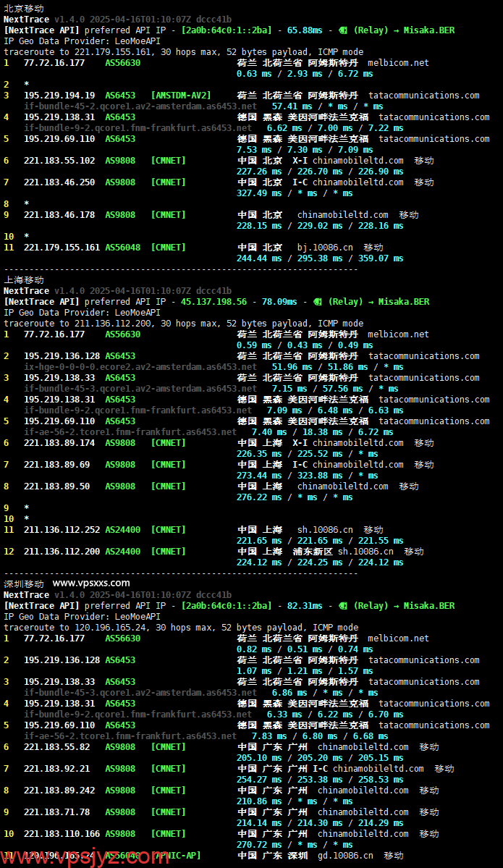
Task: Click hostname ix-hge-0-0-0-0.ecore2.av2-amsterdam.as6453.net
Action: pyautogui.click(x=140, y=367)
